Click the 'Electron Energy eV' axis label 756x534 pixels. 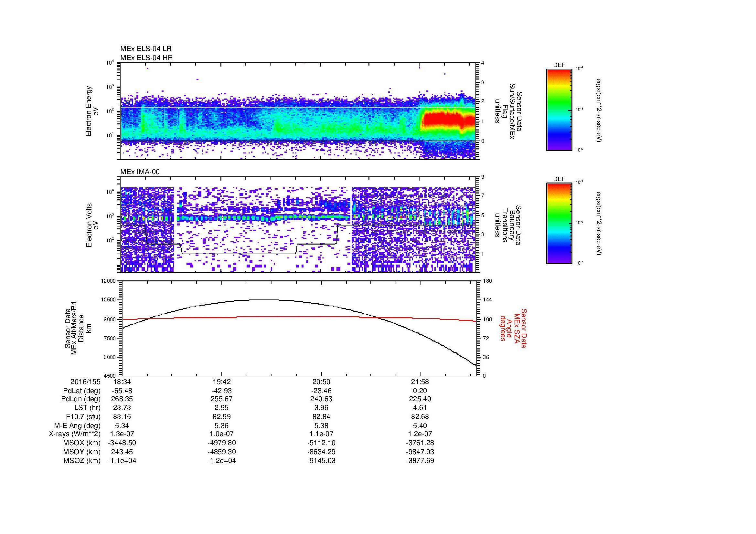[92, 111]
